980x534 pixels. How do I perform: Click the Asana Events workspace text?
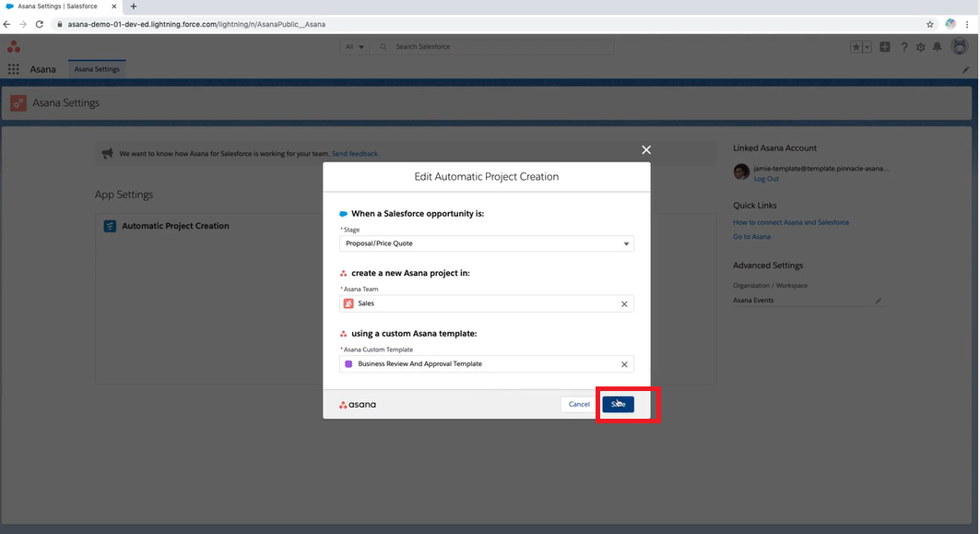[753, 300]
